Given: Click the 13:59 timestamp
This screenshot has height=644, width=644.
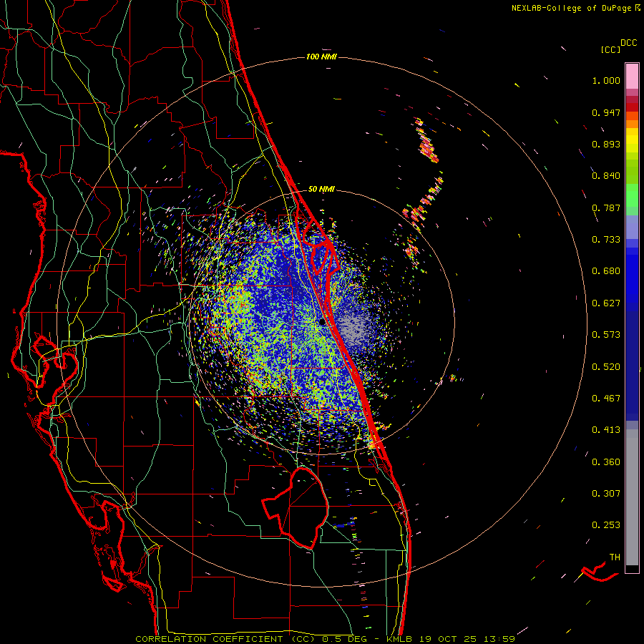Looking at the screenshot, I should point(499,639).
